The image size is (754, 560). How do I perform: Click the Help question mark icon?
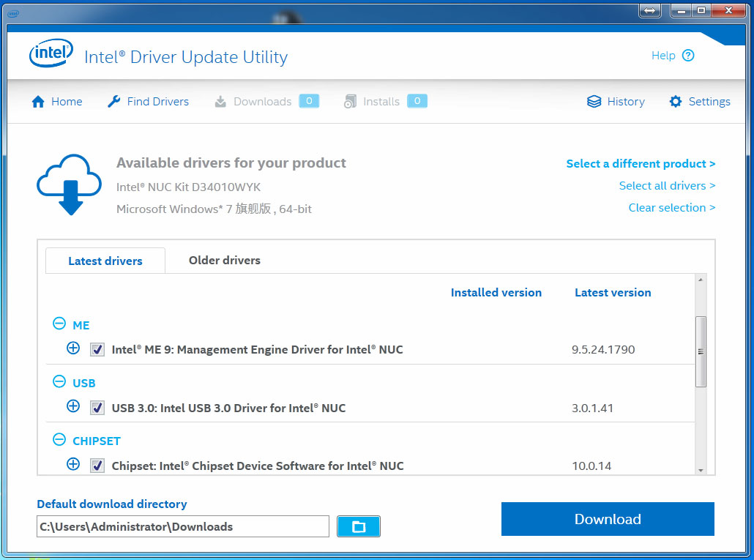click(x=688, y=56)
